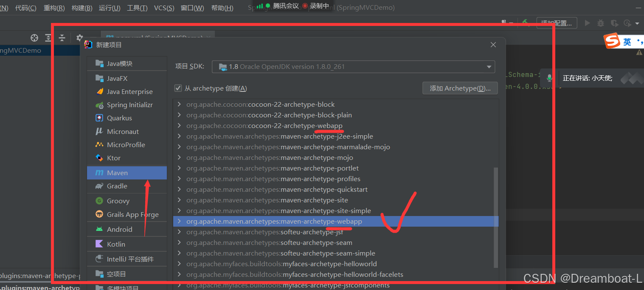The image size is (644, 290).
Task: Toggle Sogou 英 language mode
Action: [x=627, y=42]
